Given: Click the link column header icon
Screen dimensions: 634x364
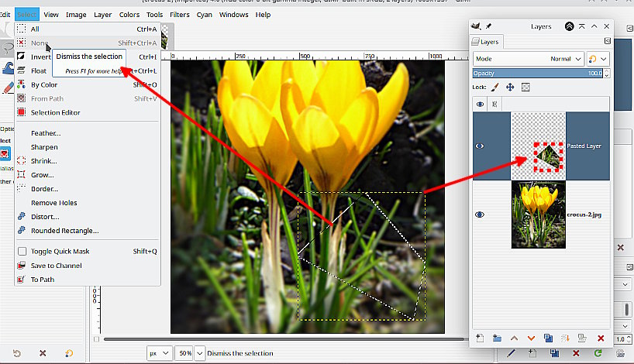Looking at the screenshot, I should tap(494, 105).
